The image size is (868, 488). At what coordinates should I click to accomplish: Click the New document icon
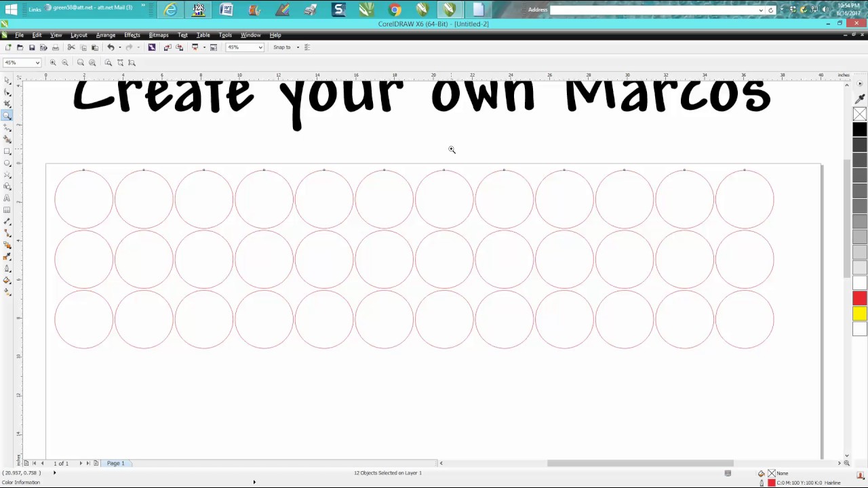(x=7, y=47)
